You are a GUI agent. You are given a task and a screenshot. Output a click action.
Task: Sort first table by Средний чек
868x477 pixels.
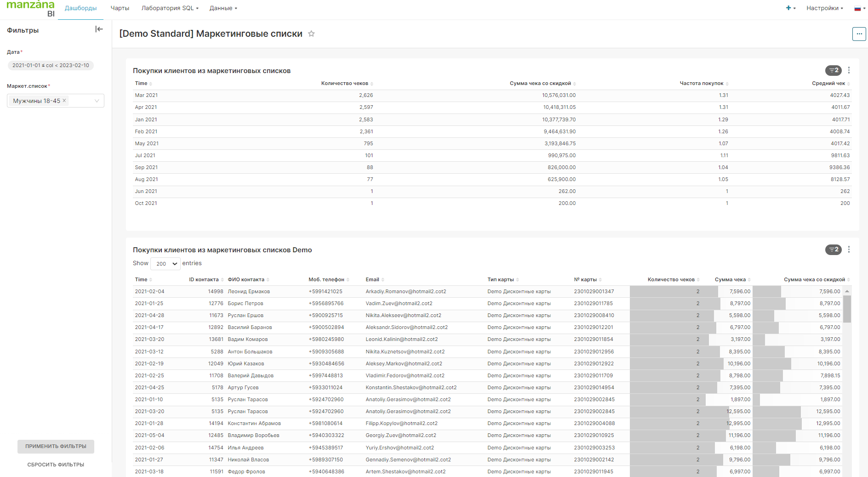830,84
